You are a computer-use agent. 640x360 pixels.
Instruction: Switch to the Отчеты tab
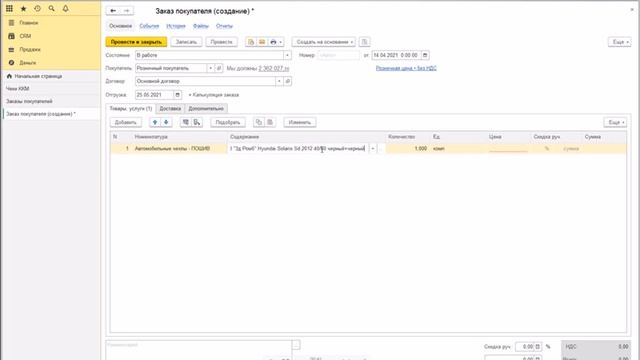click(x=224, y=26)
